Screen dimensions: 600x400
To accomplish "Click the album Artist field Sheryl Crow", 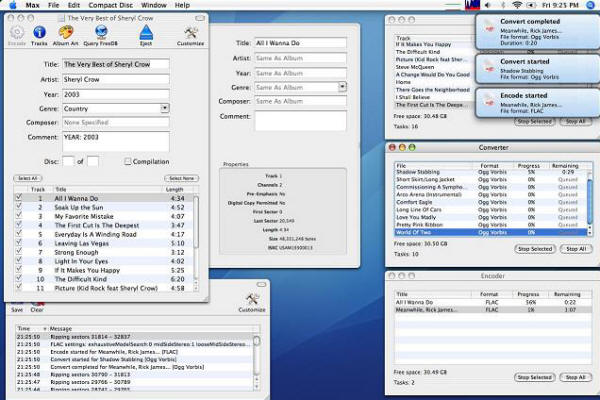I will (116, 79).
